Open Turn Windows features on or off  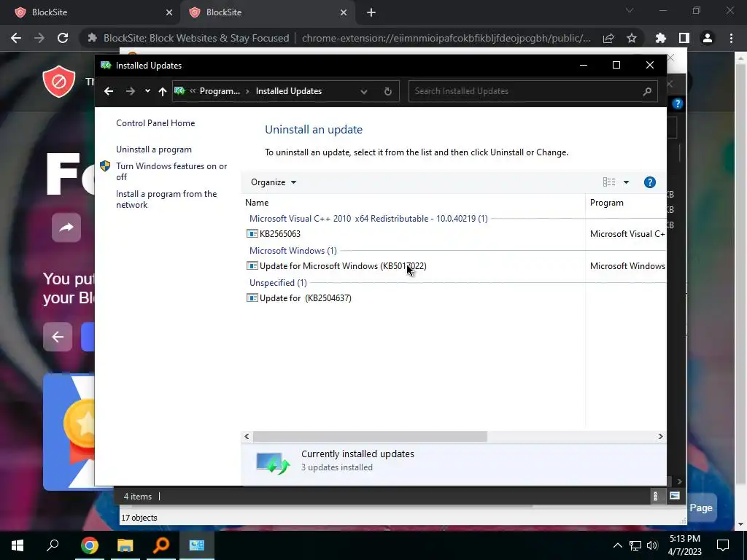[x=171, y=171]
